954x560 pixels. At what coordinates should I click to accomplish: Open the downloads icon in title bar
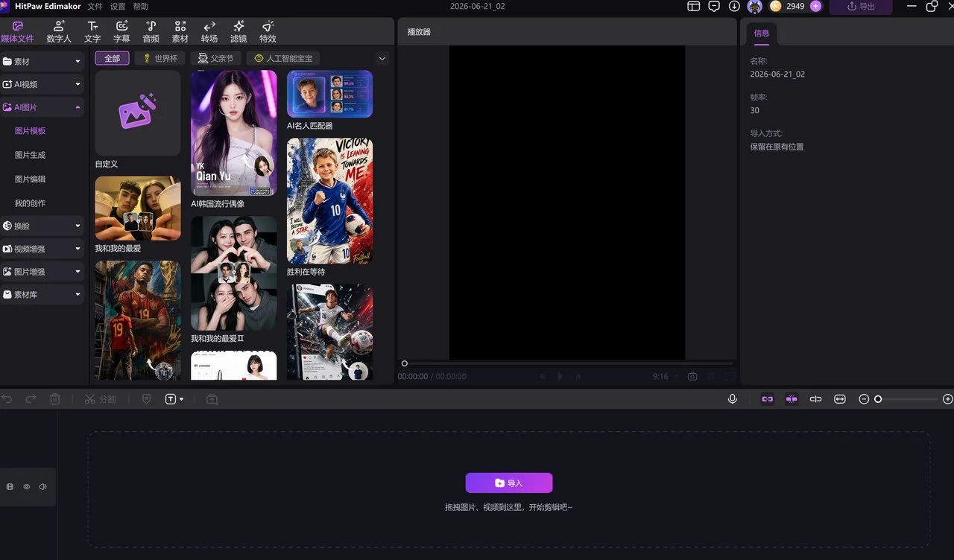pyautogui.click(x=734, y=6)
